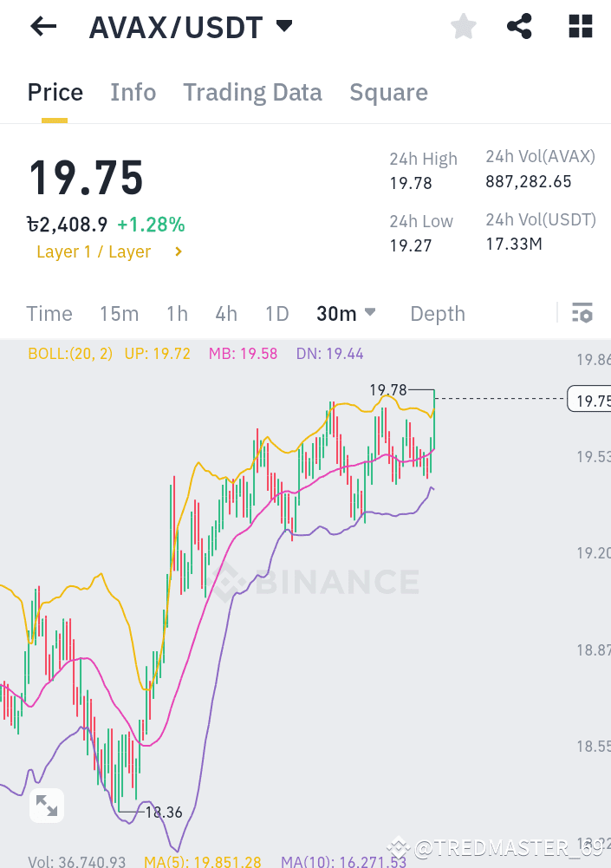Viewport: 611px width, 868px height.
Task: Tap the current price 19.75 tag
Action: click(x=592, y=399)
